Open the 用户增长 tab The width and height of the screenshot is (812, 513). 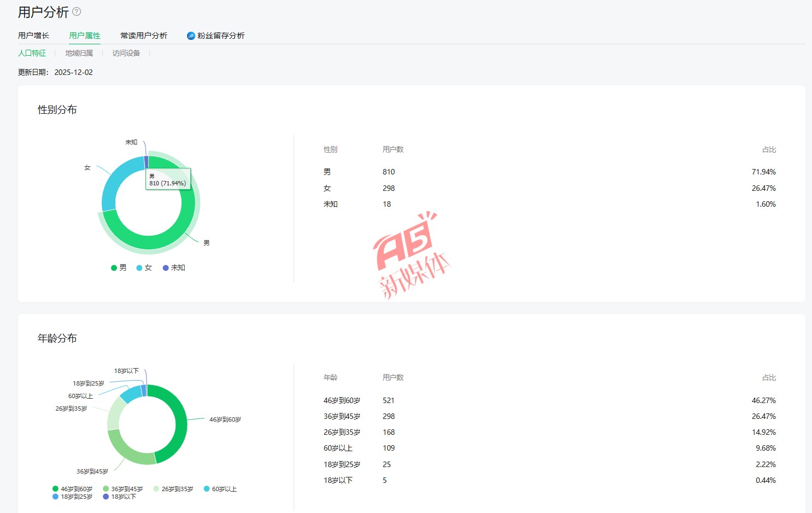click(33, 36)
